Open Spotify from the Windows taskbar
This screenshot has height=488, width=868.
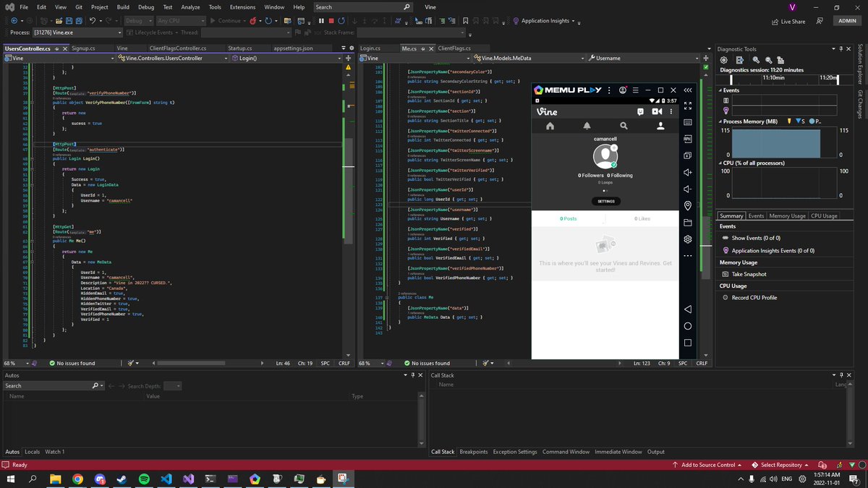click(x=143, y=479)
